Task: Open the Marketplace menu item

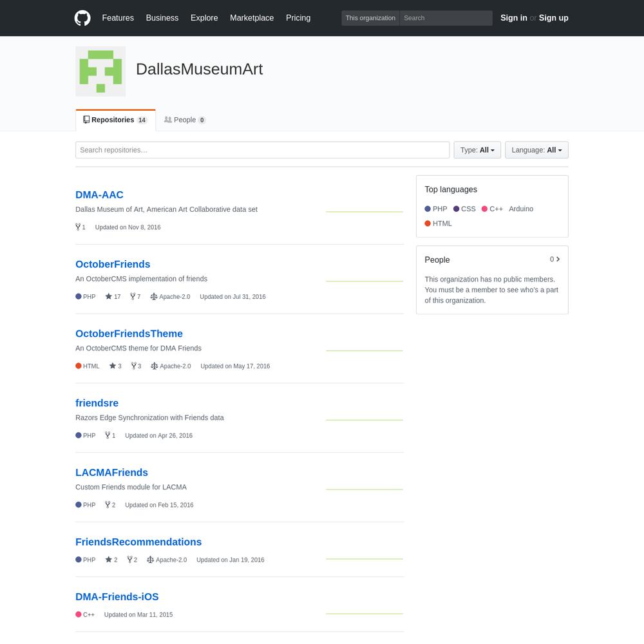Action: point(252,18)
